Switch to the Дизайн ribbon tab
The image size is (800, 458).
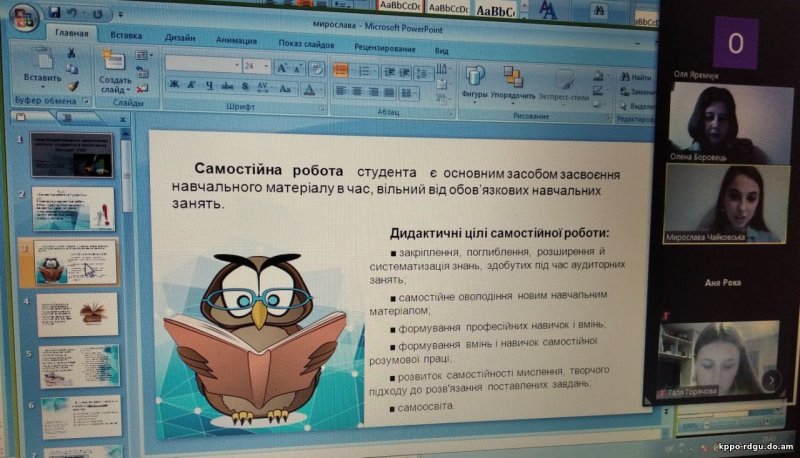click(x=180, y=38)
